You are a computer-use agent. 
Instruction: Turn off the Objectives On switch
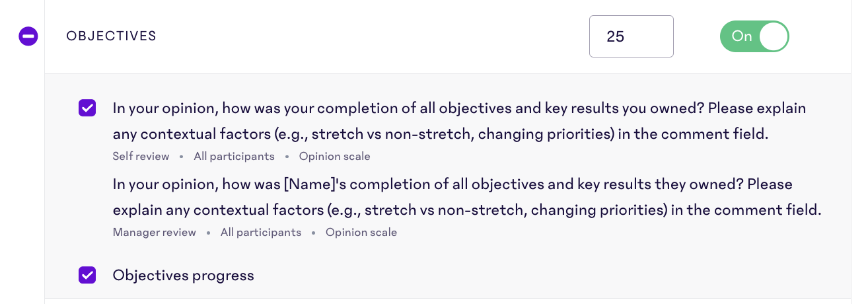(x=754, y=36)
